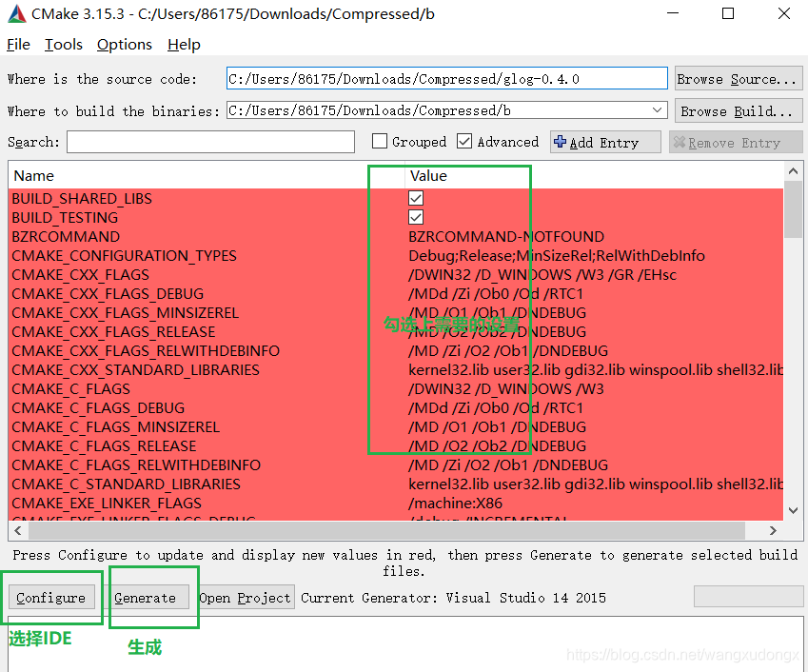Click the BUILD_SHARED_LIBS entry name
The image size is (808, 672).
(82, 198)
